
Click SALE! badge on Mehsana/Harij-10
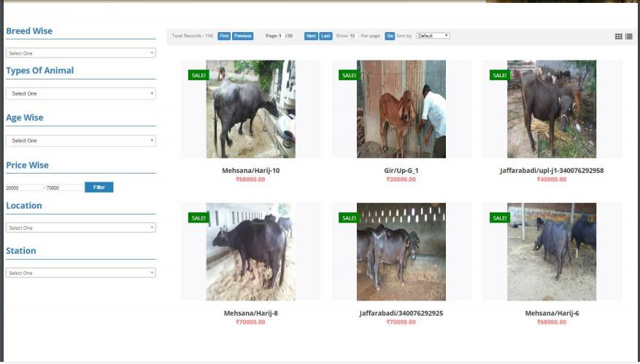pyautogui.click(x=198, y=75)
